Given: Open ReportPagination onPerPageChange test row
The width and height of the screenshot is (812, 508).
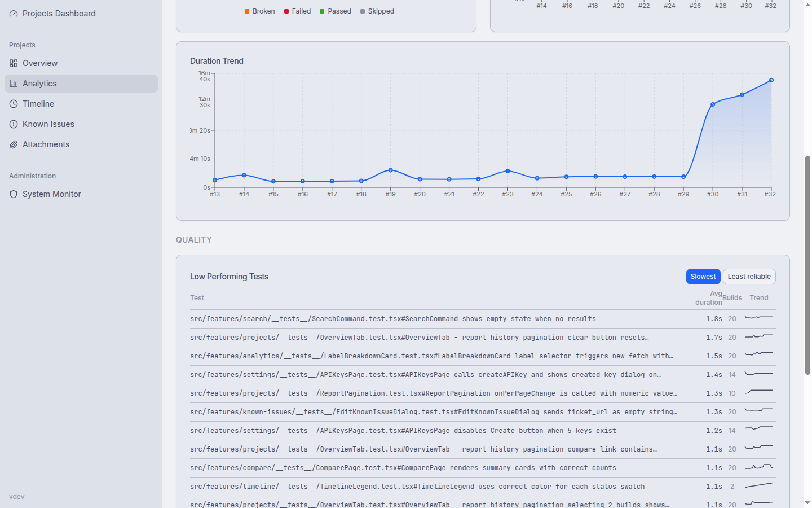Looking at the screenshot, I should [x=483, y=393].
